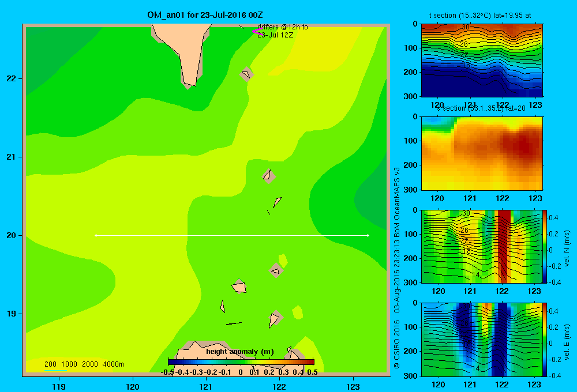
Task: Open the eastward velocity section panel
Action: click(x=482, y=340)
